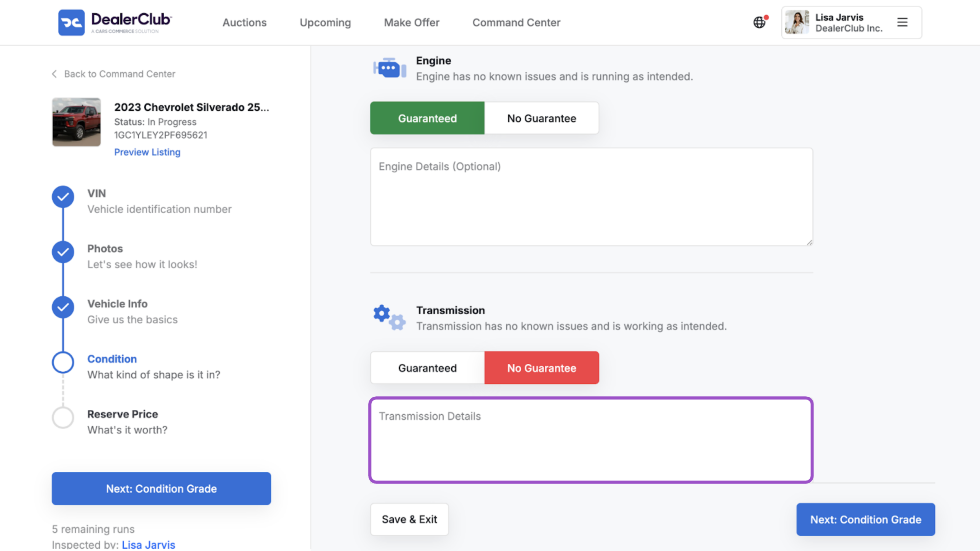Viewport: 980px width, 551px height.
Task: Click the Preview Listing link
Action: 147,152
